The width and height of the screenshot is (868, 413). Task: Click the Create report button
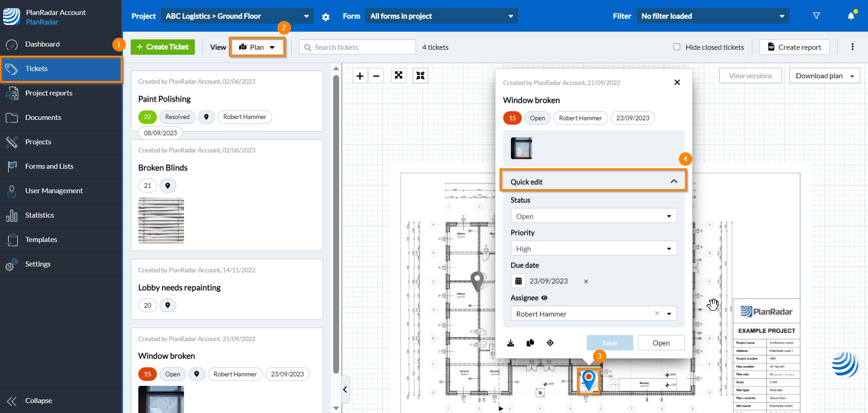tap(794, 47)
